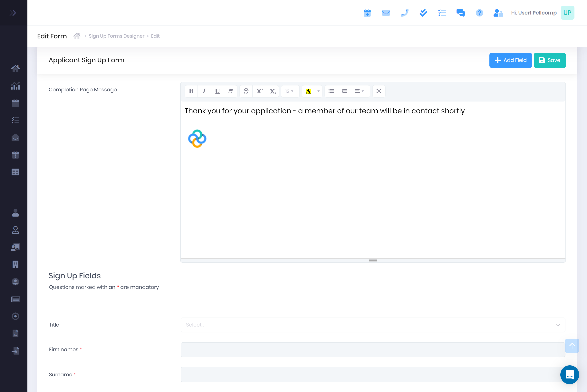Click the Surname input field
Viewport: 587px width, 392px height.
(373, 374)
